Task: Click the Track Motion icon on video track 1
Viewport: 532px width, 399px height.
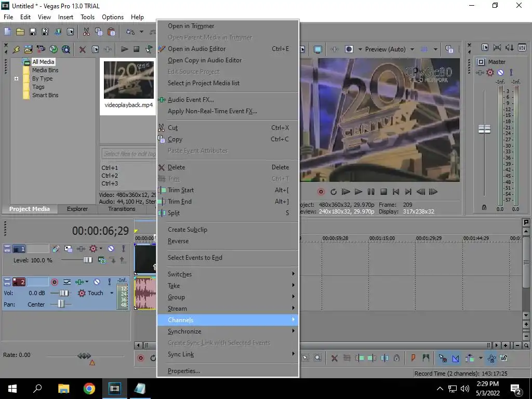Action: [x=68, y=249]
